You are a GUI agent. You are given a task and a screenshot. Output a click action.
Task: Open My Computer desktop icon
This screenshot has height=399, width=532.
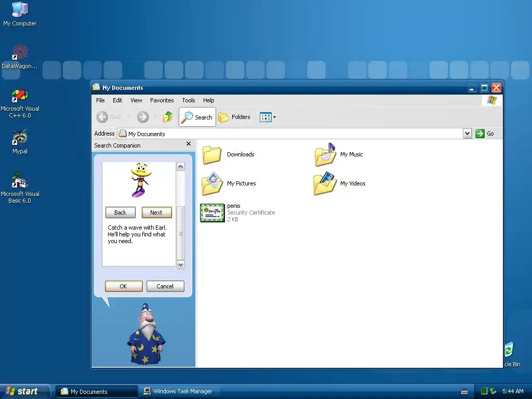coord(20,14)
